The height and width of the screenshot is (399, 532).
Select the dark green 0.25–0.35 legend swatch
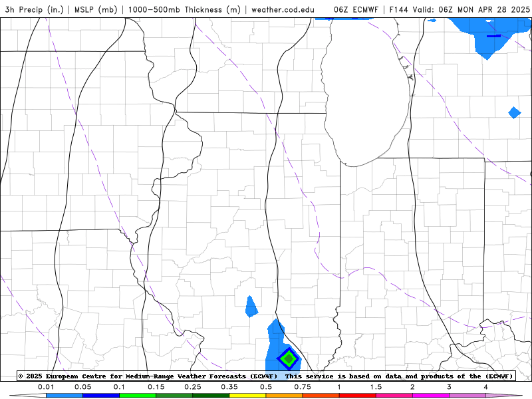click(x=211, y=396)
